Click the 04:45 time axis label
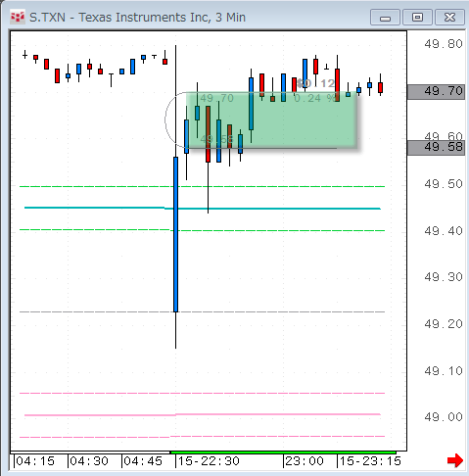This screenshot has height=476, width=469. pyautogui.click(x=143, y=461)
